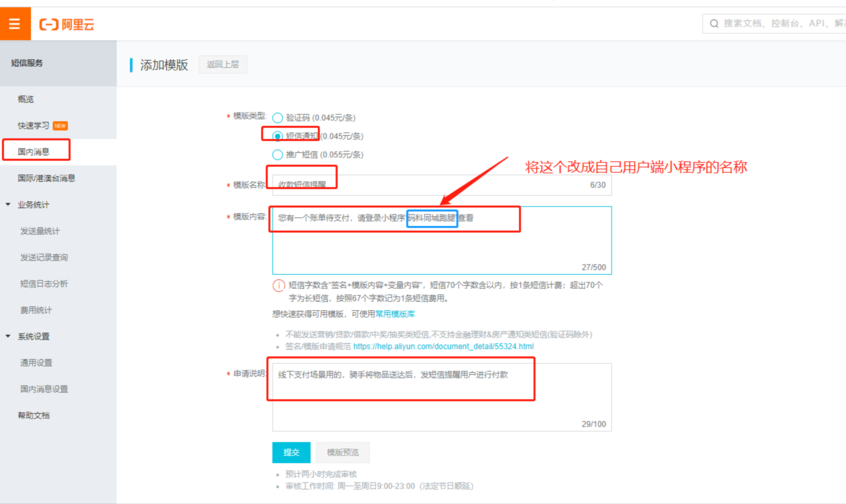Open 国内消息 in the sidebar
Image resolution: width=846 pixels, height=504 pixels.
tap(34, 152)
